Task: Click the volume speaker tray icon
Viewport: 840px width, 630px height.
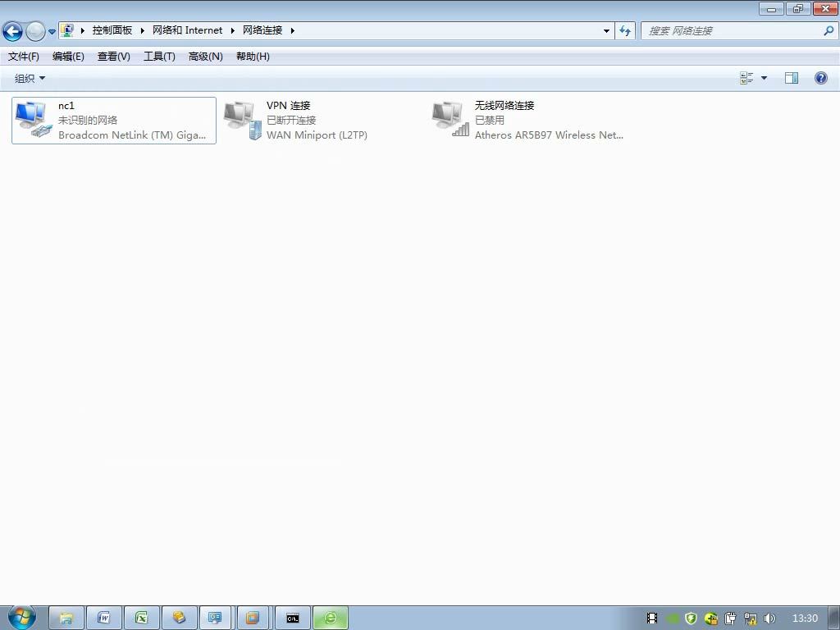Action: coord(769,619)
